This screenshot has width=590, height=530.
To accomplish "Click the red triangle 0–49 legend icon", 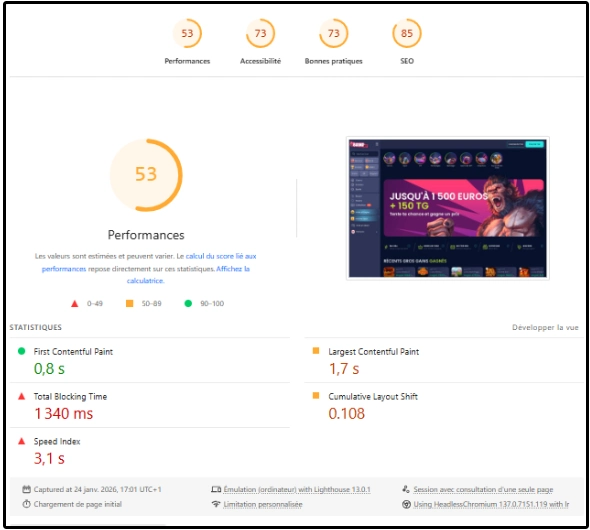I will click(75, 304).
